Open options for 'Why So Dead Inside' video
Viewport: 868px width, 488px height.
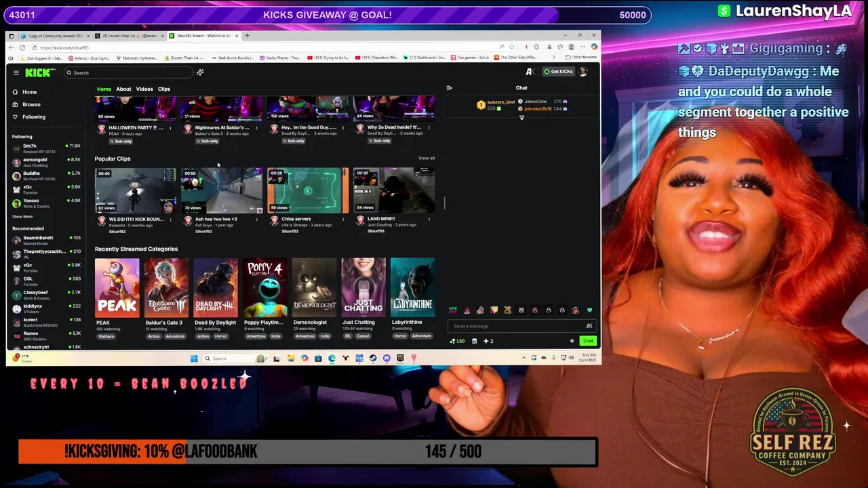(429, 127)
